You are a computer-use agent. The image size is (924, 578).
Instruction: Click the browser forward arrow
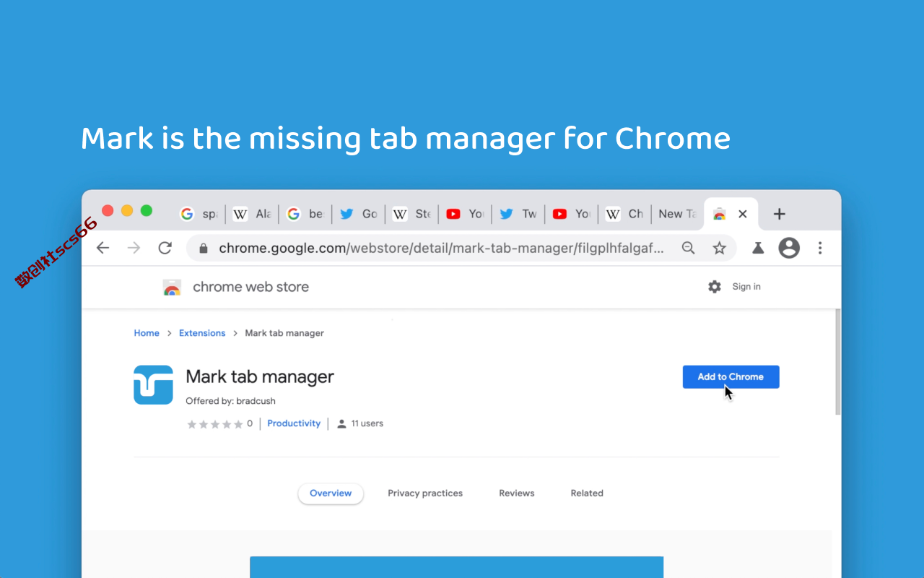(x=134, y=248)
